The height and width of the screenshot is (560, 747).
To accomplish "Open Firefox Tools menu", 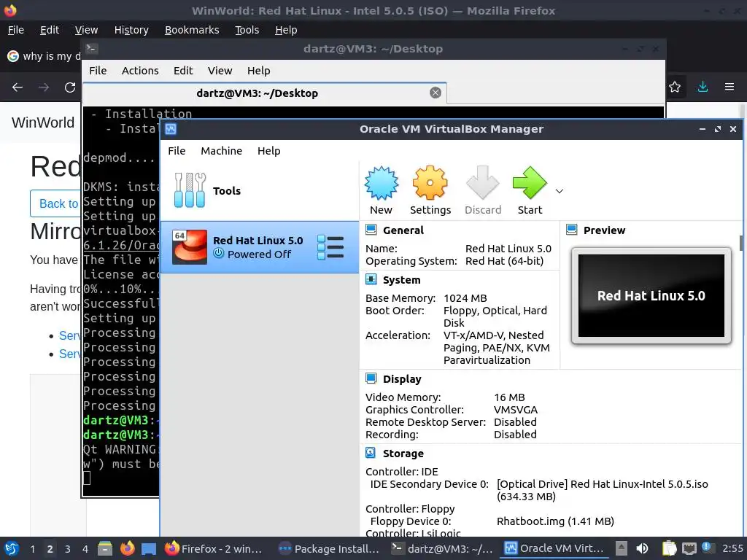I will [x=247, y=30].
